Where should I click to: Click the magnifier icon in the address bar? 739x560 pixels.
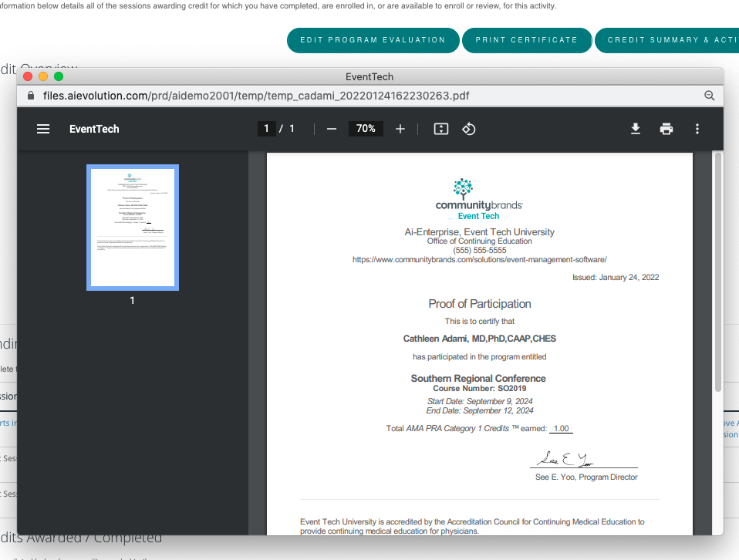tap(709, 96)
